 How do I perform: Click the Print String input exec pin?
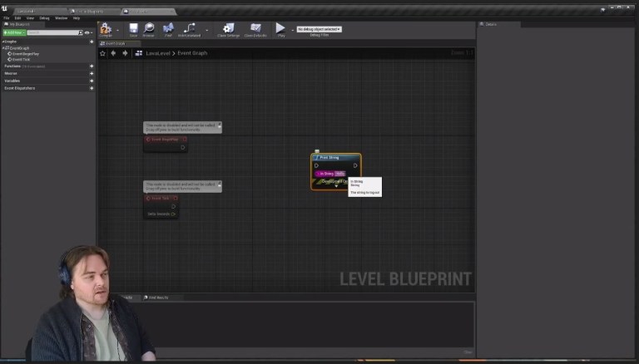[316, 165]
